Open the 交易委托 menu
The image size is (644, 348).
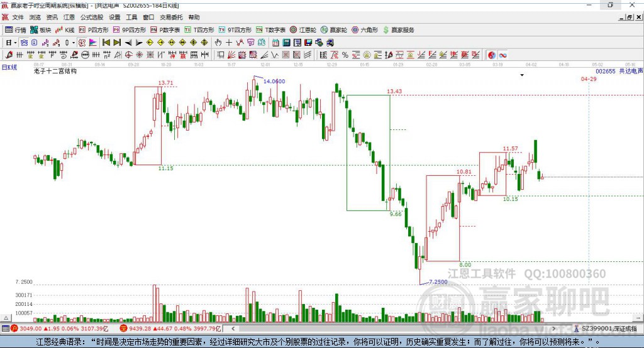[x=171, y=17]
